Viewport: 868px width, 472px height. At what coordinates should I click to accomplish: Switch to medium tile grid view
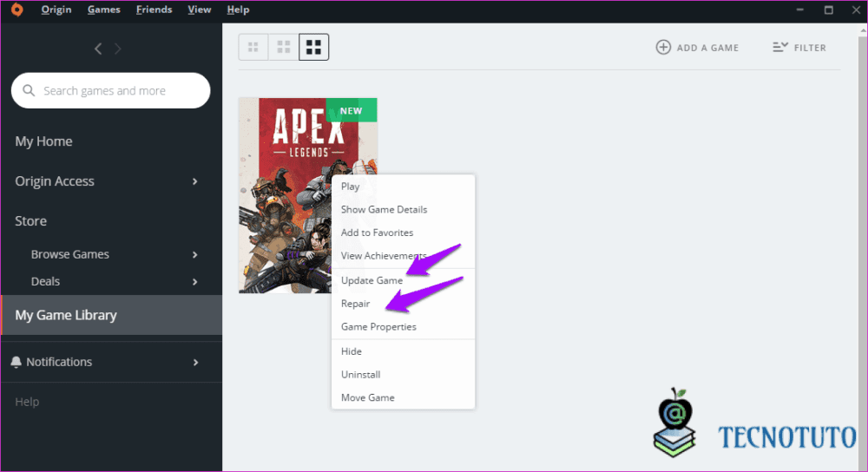click(x=284, y=47)
